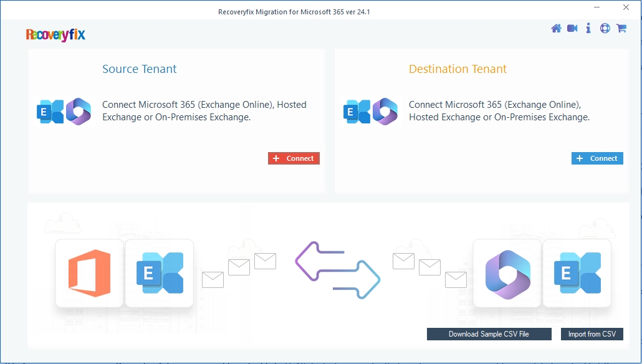
Task: Click the left Exchange logo tile in banner
Action: [160, 273]
